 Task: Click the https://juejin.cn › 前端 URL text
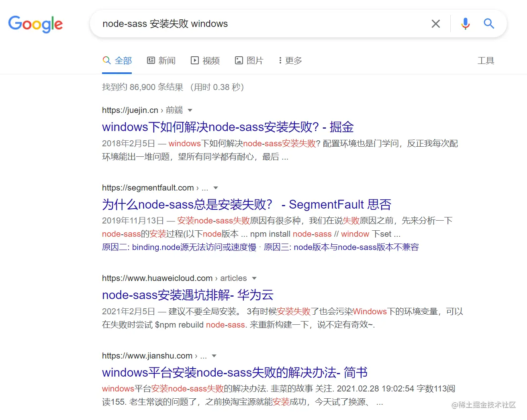pyautogui.click(x=142, y=110)
